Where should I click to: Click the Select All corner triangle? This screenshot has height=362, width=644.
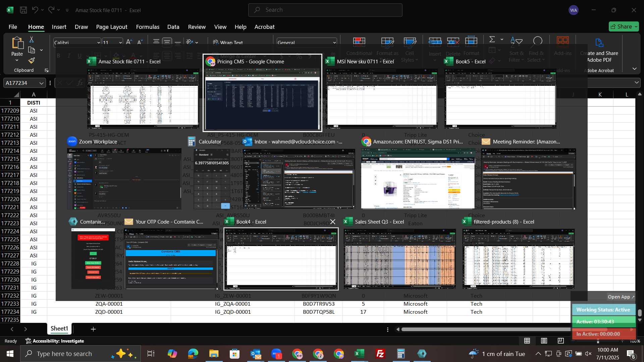click(16, 95)
